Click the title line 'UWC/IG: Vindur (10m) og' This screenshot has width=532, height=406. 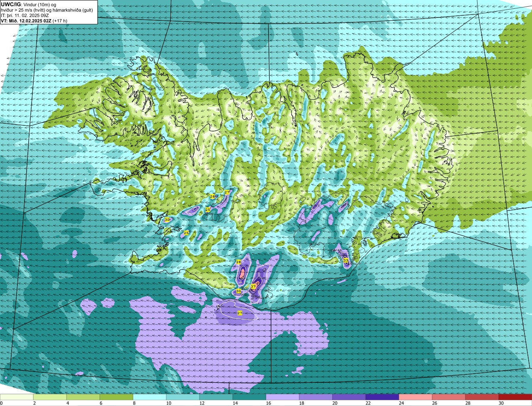[29, 4]
